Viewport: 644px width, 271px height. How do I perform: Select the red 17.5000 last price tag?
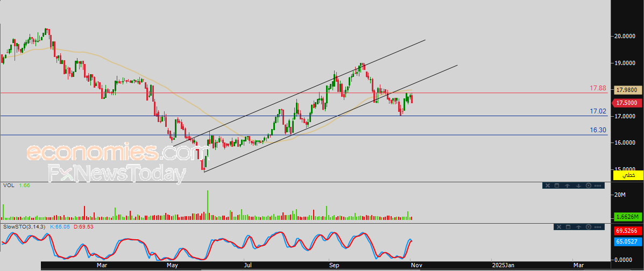[626, 103]
